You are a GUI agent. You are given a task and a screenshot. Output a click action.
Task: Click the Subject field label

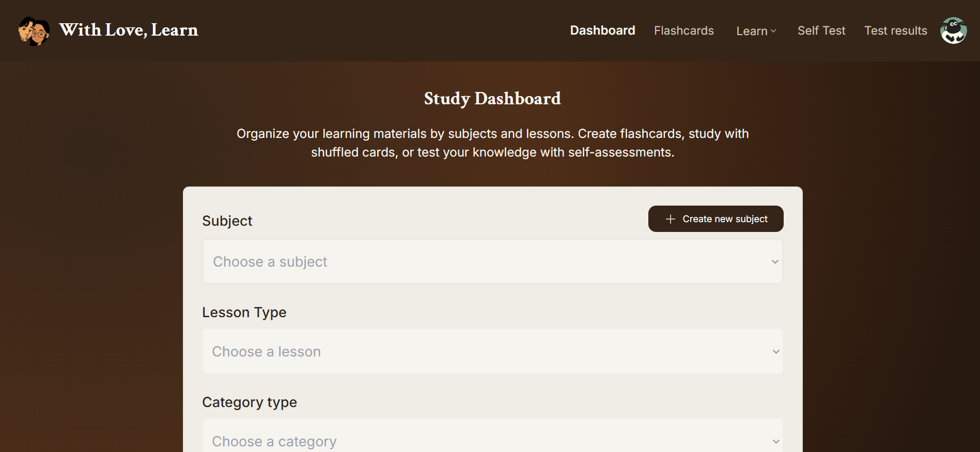click(227, 221)
